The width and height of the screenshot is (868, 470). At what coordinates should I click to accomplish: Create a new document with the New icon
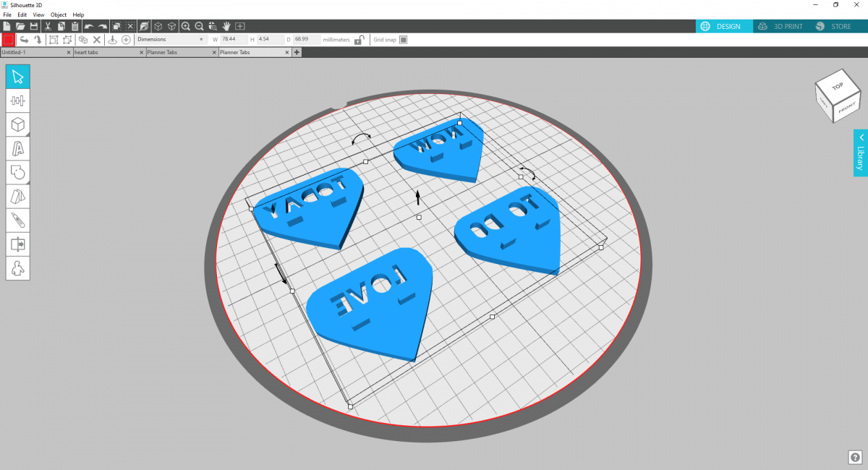[x=7, y=26]
